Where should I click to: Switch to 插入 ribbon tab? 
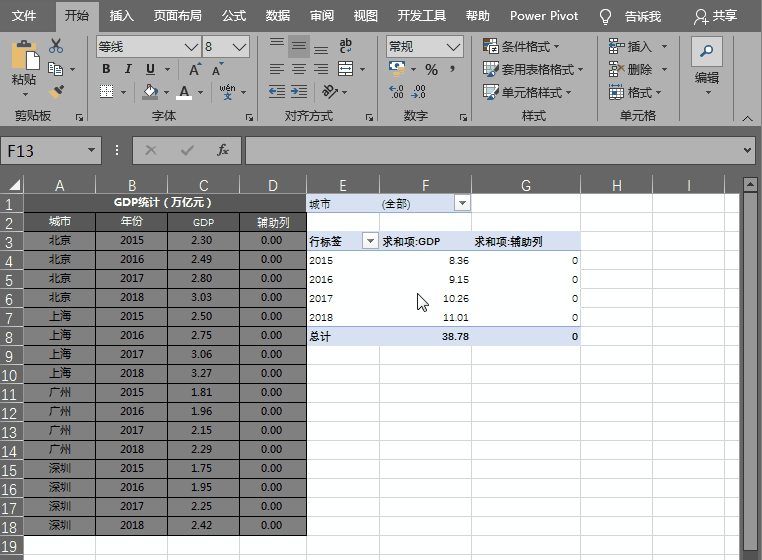[121, 16]
